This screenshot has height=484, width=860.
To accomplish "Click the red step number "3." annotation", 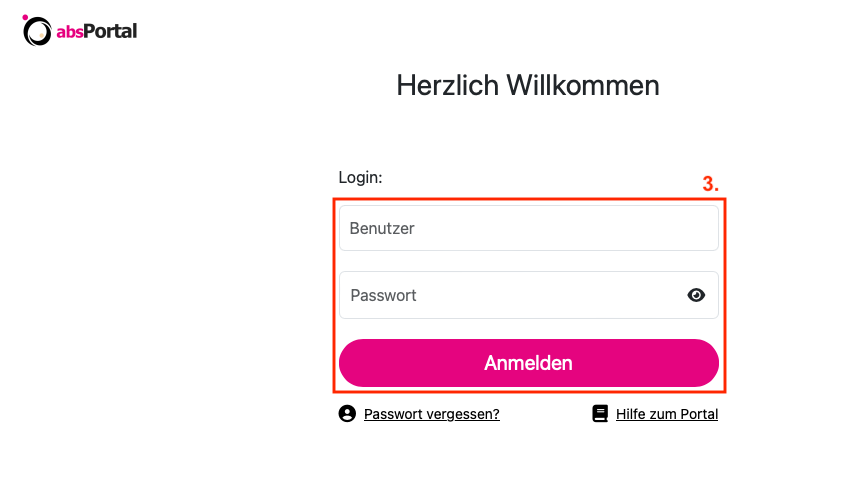I will [x=710, y=185].
